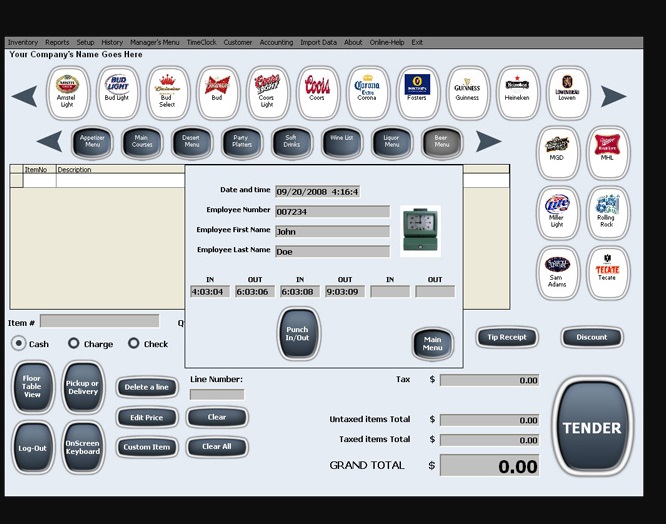This screenshot has width=666, height=524.
Task: Open the Setup menu
Action: click(x=85, y=42)
